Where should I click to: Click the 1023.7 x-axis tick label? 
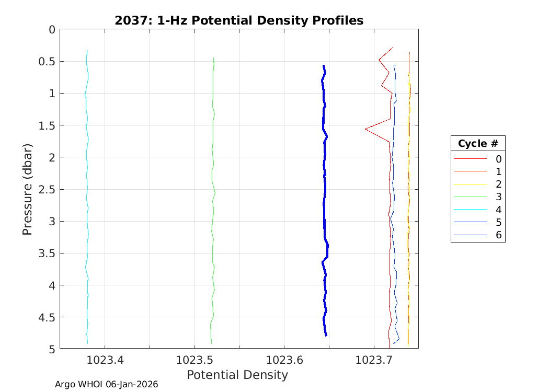tap(373, 360)
